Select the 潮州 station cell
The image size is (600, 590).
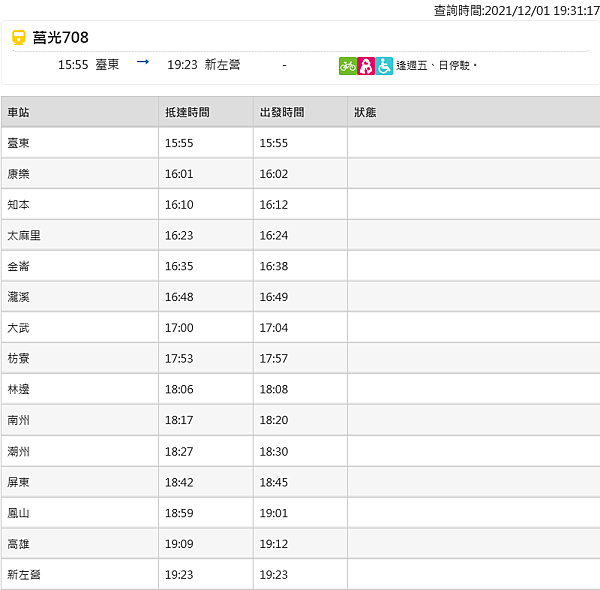pyautogui.click(x=80, y=451)
